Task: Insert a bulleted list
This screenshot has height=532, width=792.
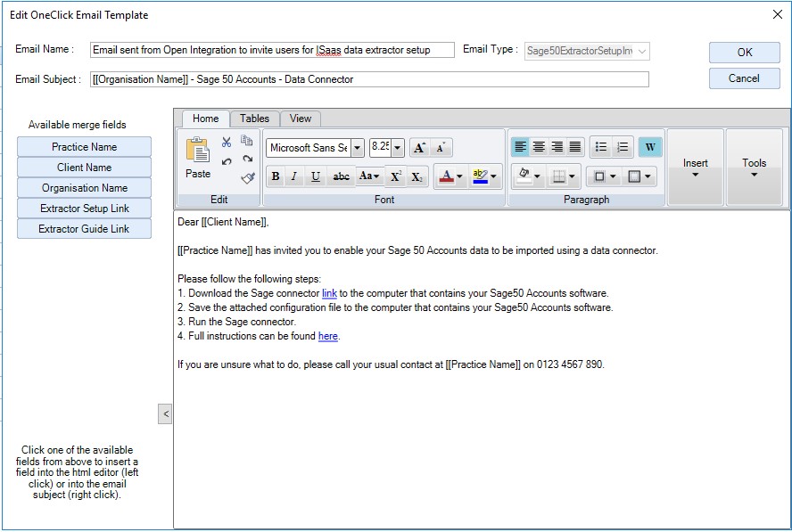Action: pos(601,147)
